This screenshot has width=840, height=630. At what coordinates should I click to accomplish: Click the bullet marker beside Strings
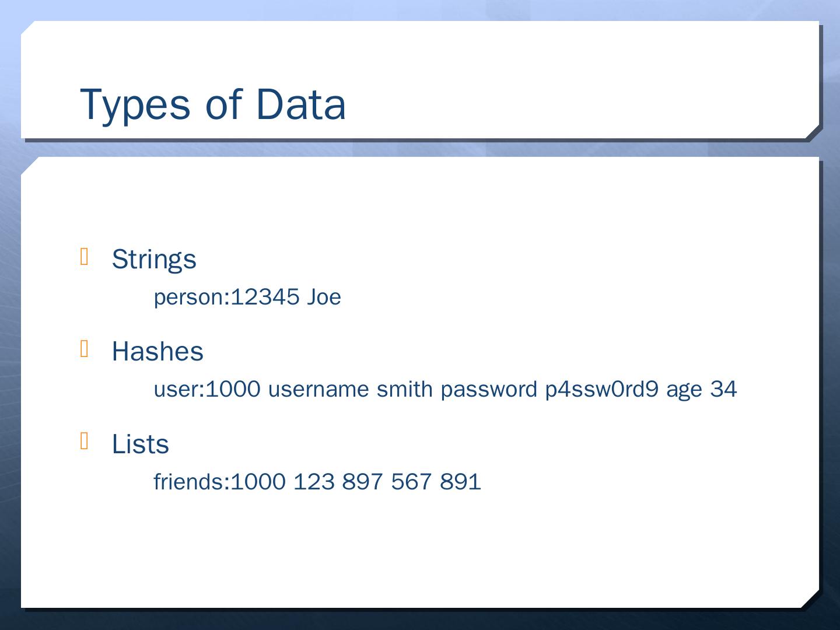(85, 257)
